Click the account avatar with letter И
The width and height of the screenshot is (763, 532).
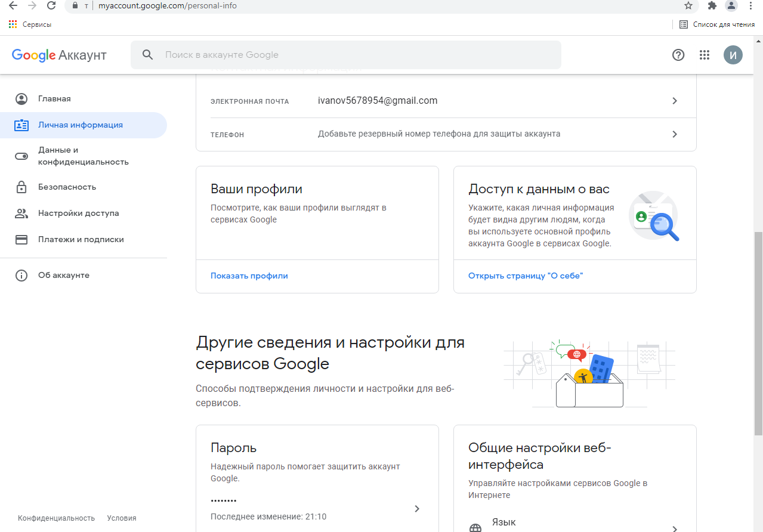coord(733,55)
